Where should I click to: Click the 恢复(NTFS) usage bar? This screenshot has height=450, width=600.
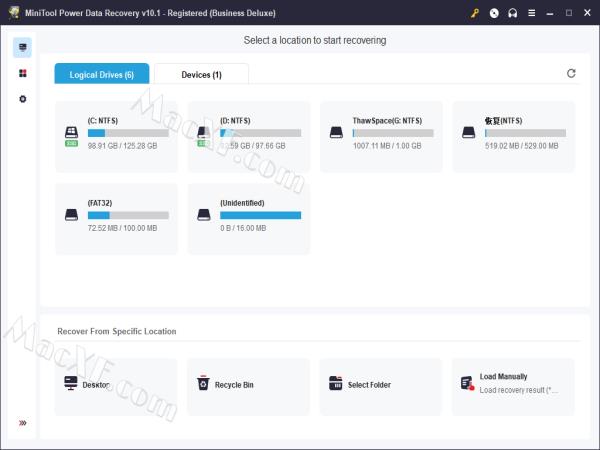[525, 133]
